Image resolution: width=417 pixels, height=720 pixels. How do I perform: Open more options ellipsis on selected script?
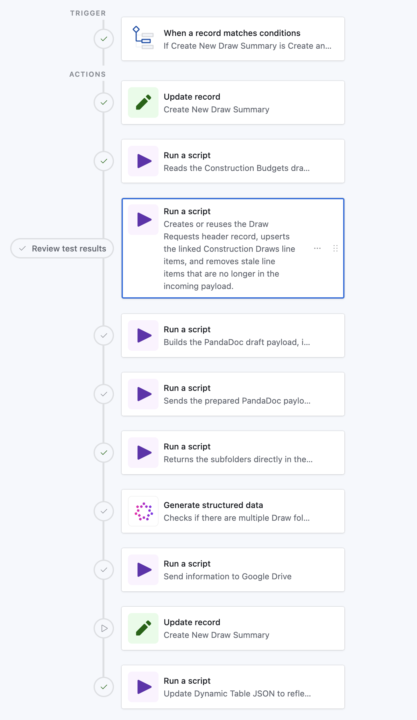tap(317, 248)
